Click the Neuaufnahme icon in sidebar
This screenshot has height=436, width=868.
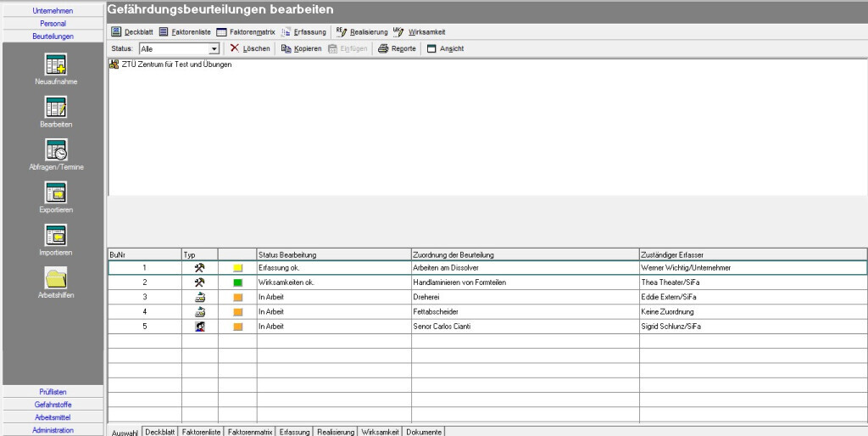pos(53,64)
